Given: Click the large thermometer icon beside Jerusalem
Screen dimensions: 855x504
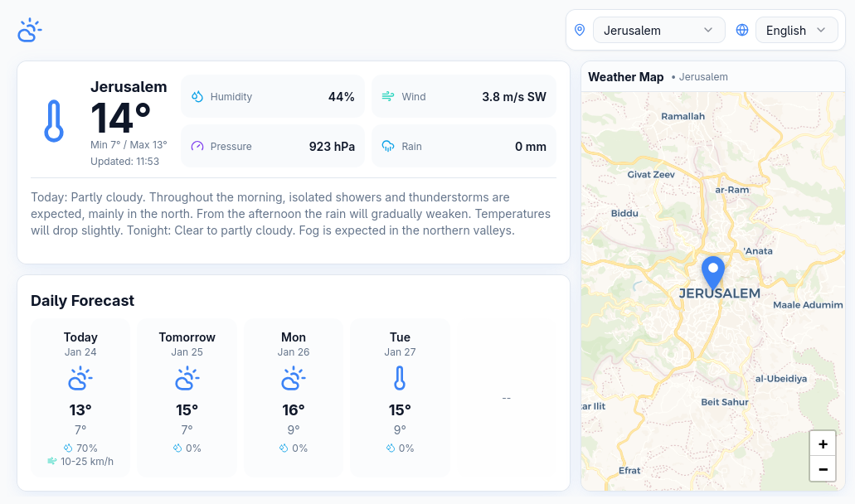Looking at the screenshot, I should tap(54, 121).
